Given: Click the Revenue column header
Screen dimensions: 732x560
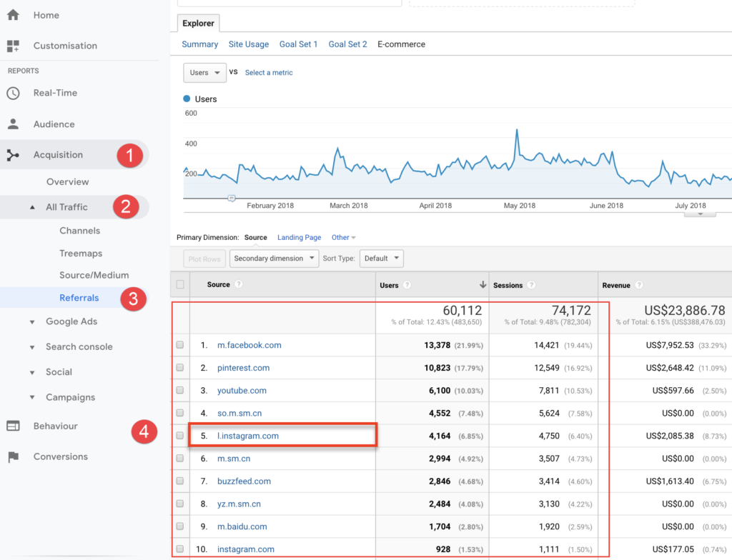Looking at the screenshot, I should pyautogui.click(x=616, y=285).
